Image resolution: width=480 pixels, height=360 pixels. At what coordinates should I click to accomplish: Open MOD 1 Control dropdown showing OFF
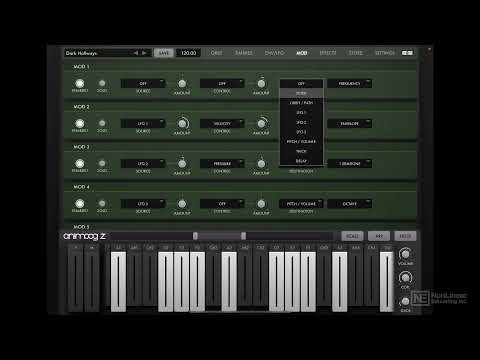[x=222, y=83]
